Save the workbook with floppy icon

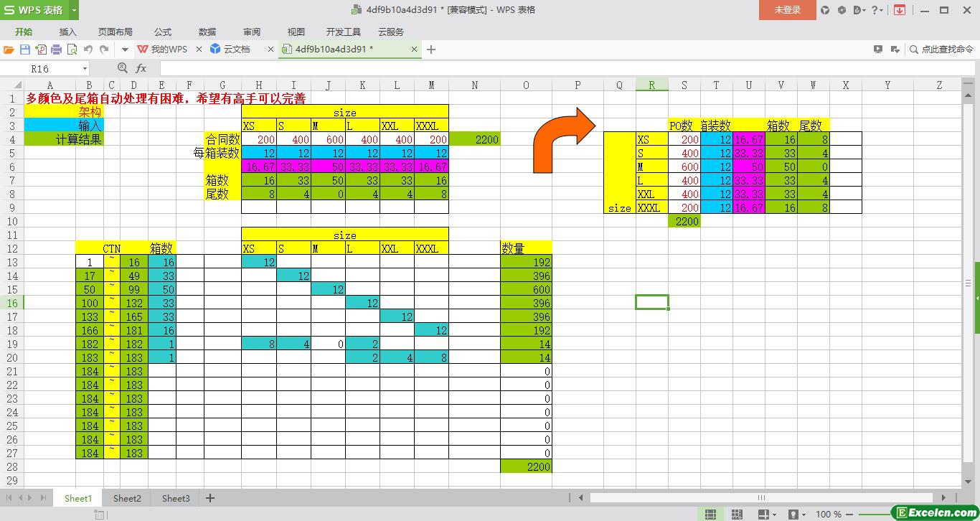coord(25,50)
